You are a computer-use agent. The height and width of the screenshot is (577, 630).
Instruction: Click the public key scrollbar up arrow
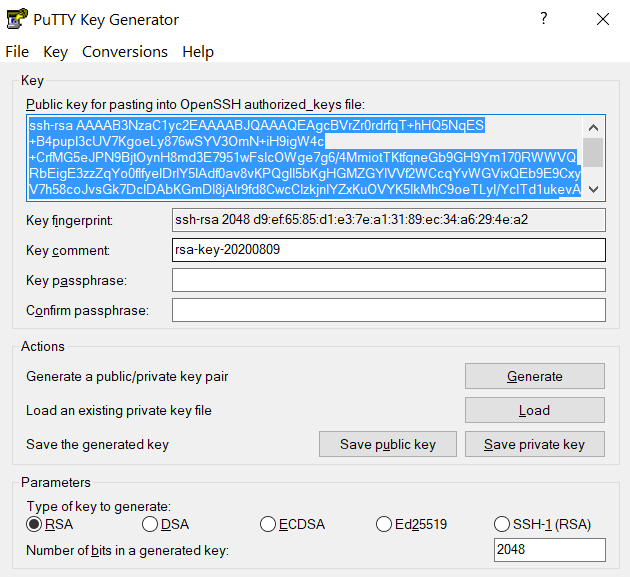point(593,128)
